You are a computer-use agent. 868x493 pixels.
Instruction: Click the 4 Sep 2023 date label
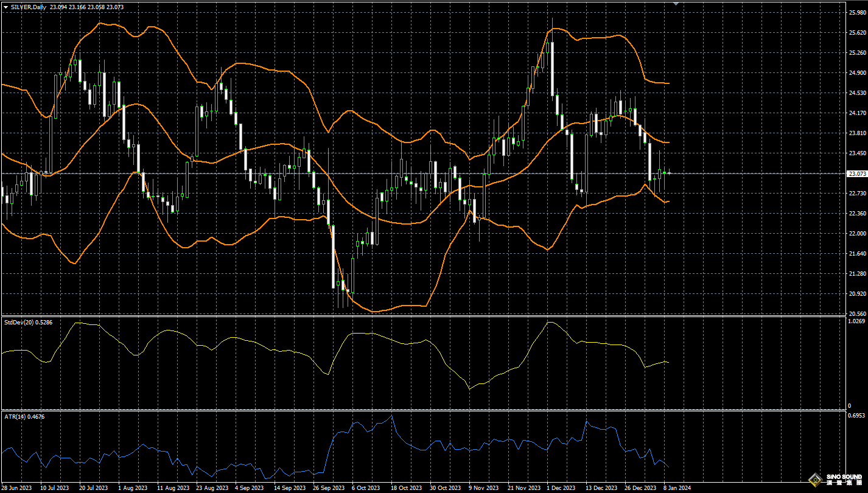click(x=250, y=488)
